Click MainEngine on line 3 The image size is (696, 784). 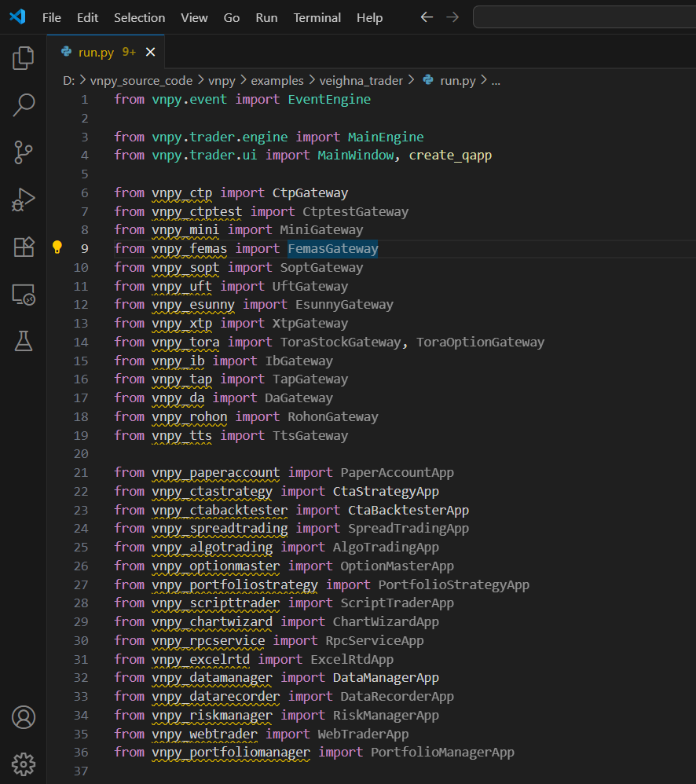click(x=386, y=137)
